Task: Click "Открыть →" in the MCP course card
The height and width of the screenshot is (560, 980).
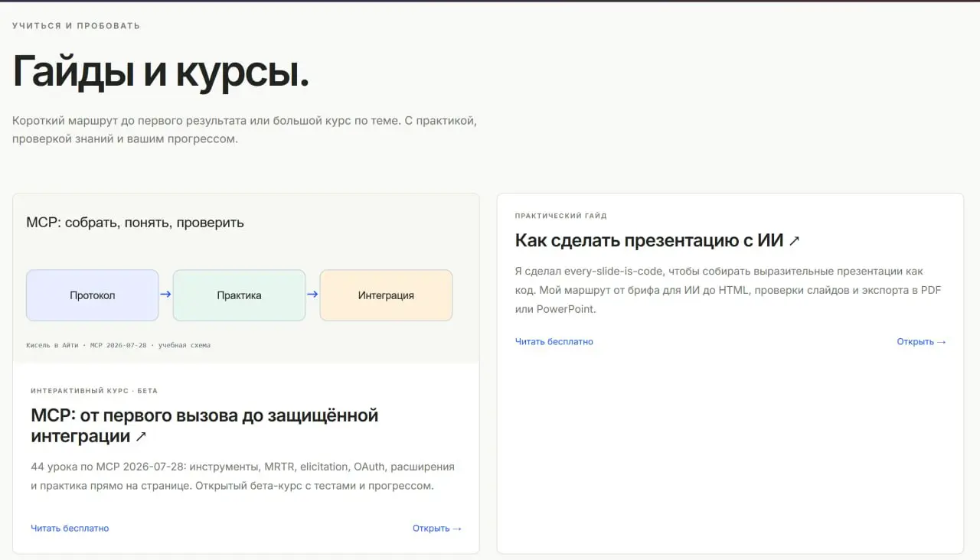Action: [437, 528]
